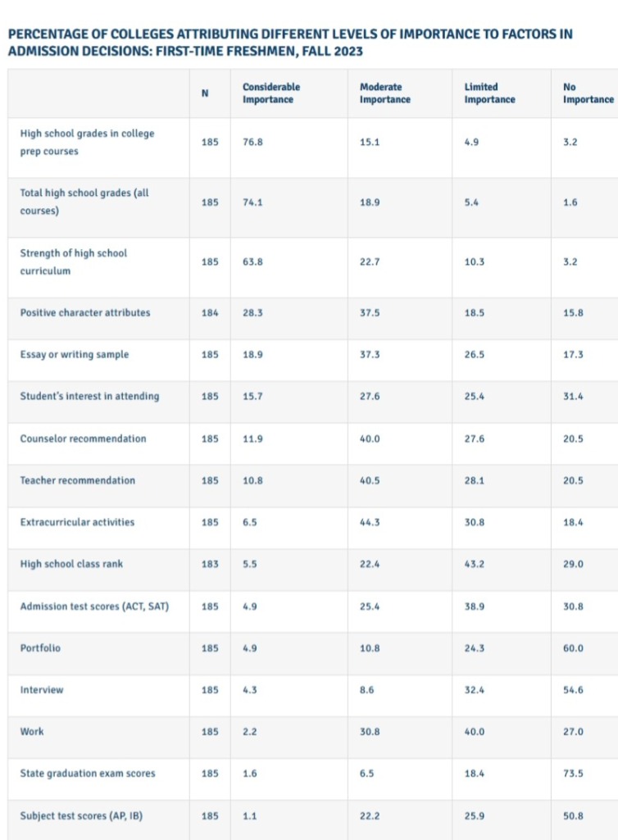Click the 'Moderate Importance' column header

385,93
